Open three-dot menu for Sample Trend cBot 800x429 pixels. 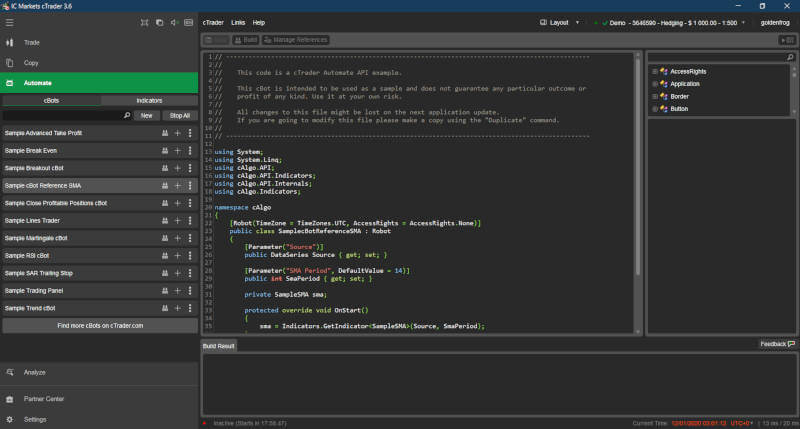click(190, 308)
